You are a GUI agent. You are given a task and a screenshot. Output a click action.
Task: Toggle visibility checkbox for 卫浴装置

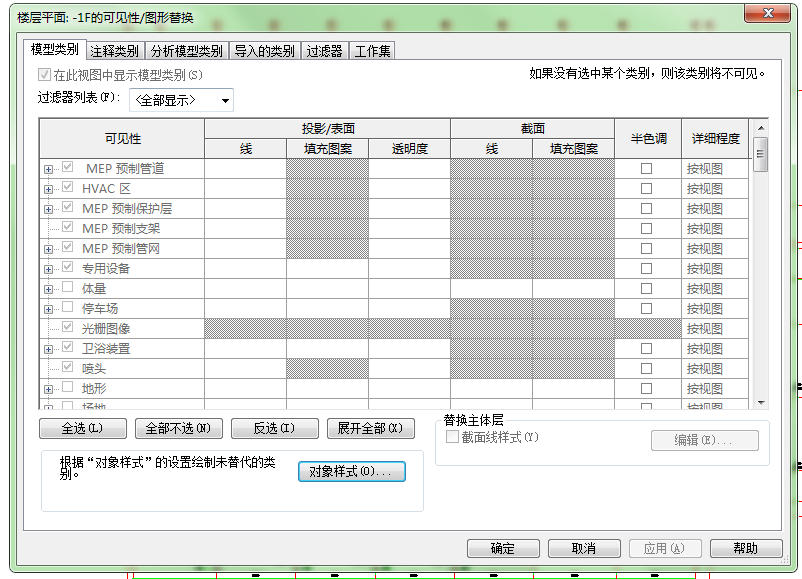coord(68,346)
